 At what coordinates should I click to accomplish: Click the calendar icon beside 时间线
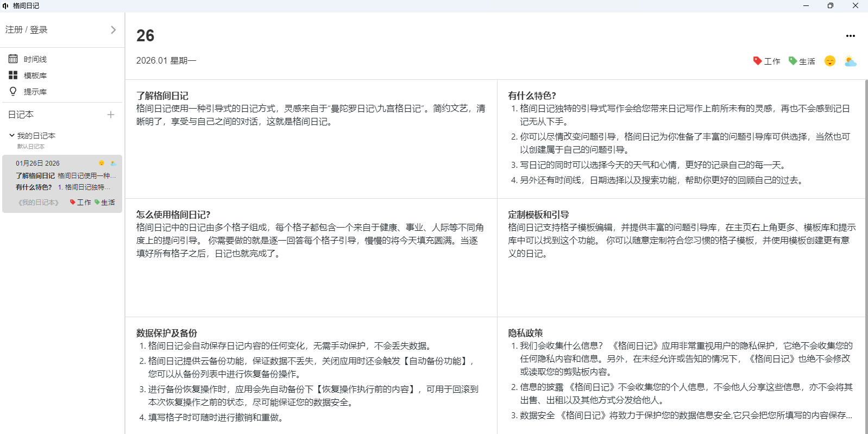(x=13, y=59)
